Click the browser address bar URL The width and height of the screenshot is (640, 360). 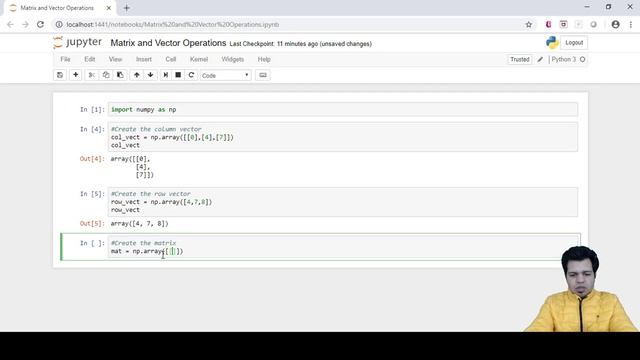pos(173,24)
